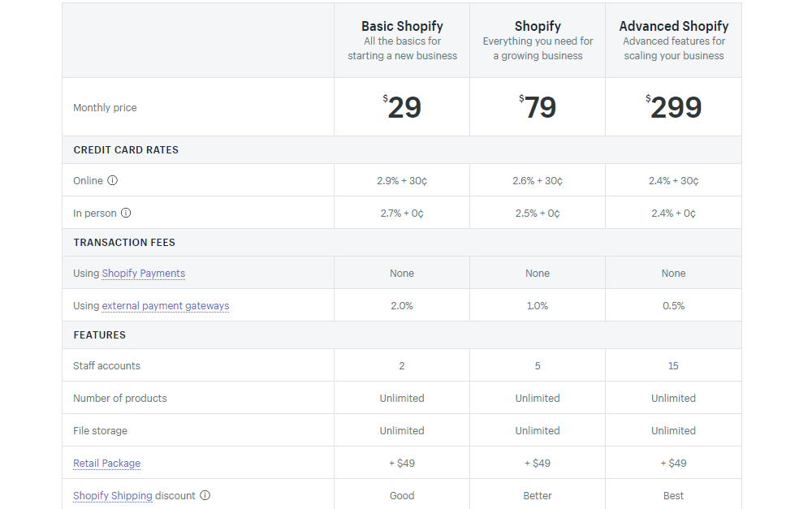Click the info icon next to In person
The height and width of the screenshot is (509, 812).
[x=126, y=213]
